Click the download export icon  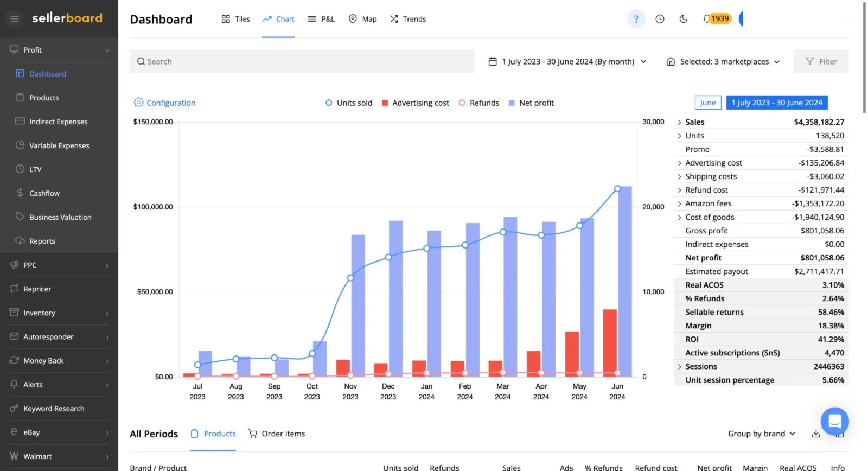tap(815, 434)
